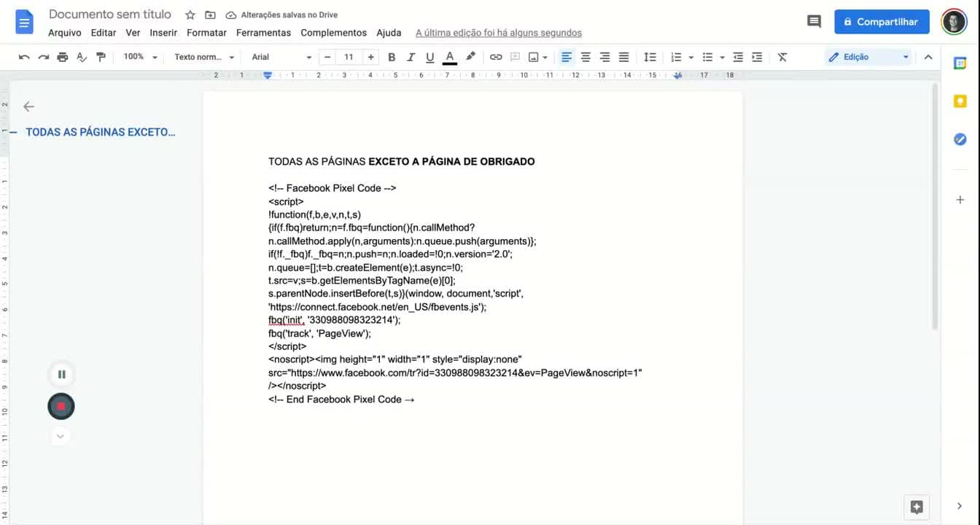Star the document
The image size is (980, 525).
pos(190,15)
